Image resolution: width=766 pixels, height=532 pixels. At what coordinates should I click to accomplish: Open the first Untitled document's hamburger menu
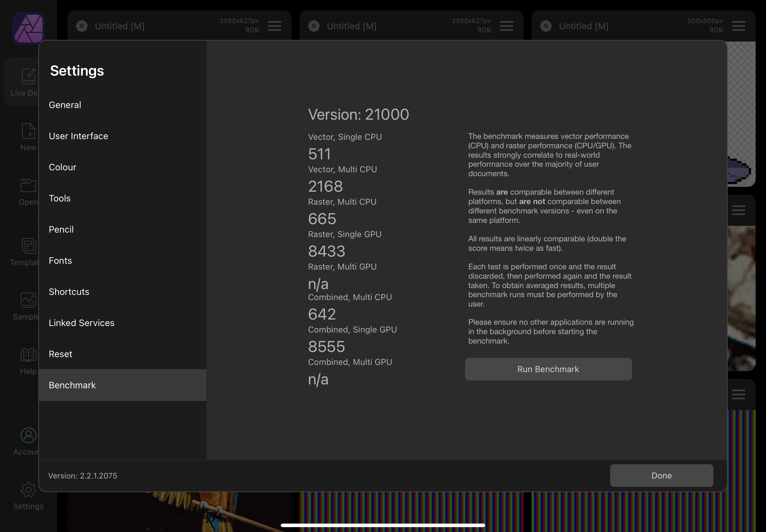(x=275, y=26)
